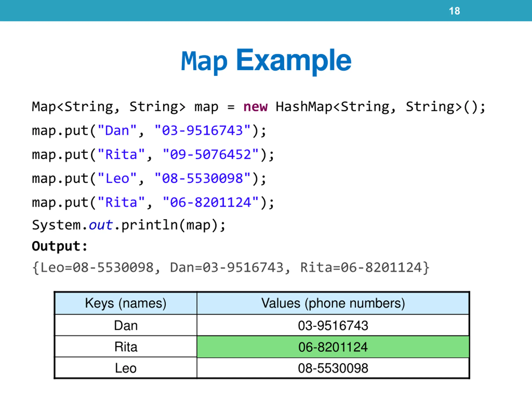Screen dimensions: 532x399
Task: Click the "08-5530098" string in code
Action: point(202,178)
